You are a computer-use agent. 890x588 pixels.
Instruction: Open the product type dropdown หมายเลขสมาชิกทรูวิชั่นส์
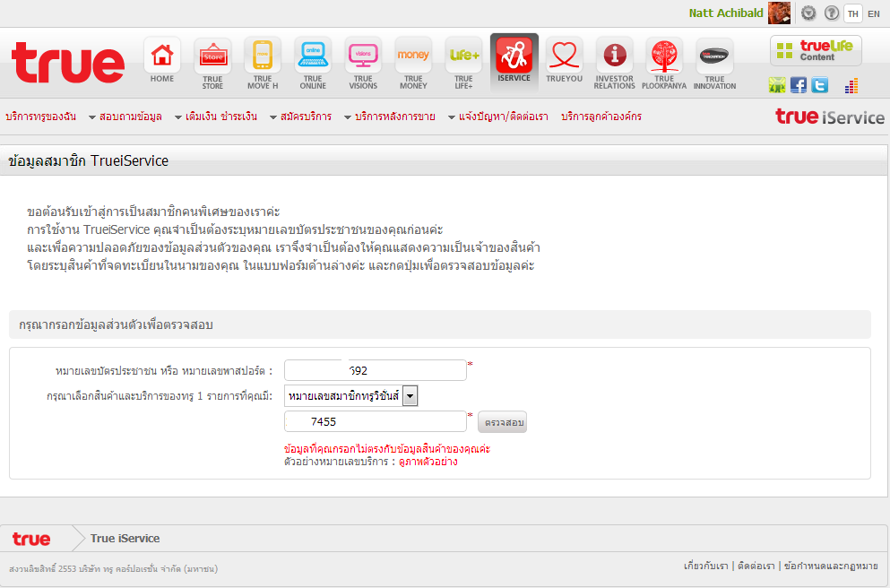coord(350,395)
